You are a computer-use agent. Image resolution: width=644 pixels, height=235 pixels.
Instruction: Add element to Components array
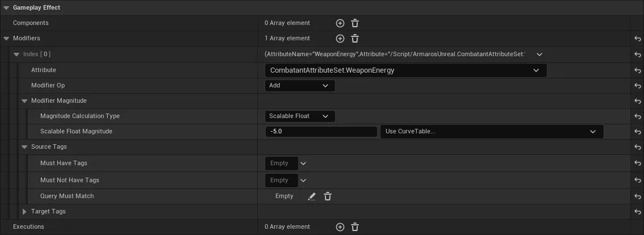pyautogui.click(x=340, y=23)
